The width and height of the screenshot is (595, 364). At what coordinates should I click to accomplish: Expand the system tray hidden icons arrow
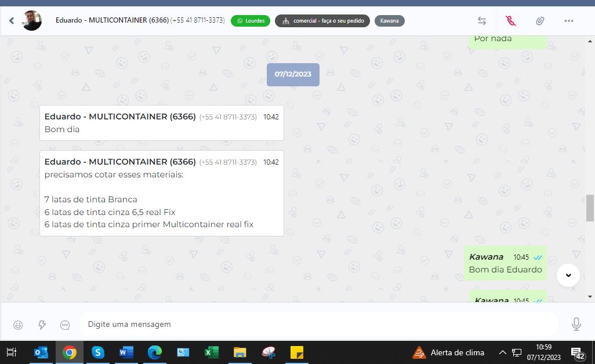pyautogui.click(x=502, y=352)
